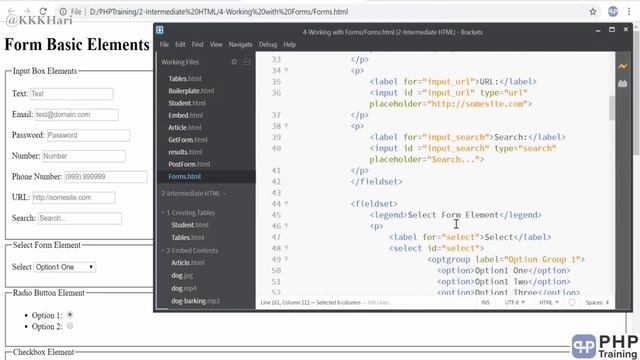
Task: Collapse code fold at line 46
Action: click(286, 225)
